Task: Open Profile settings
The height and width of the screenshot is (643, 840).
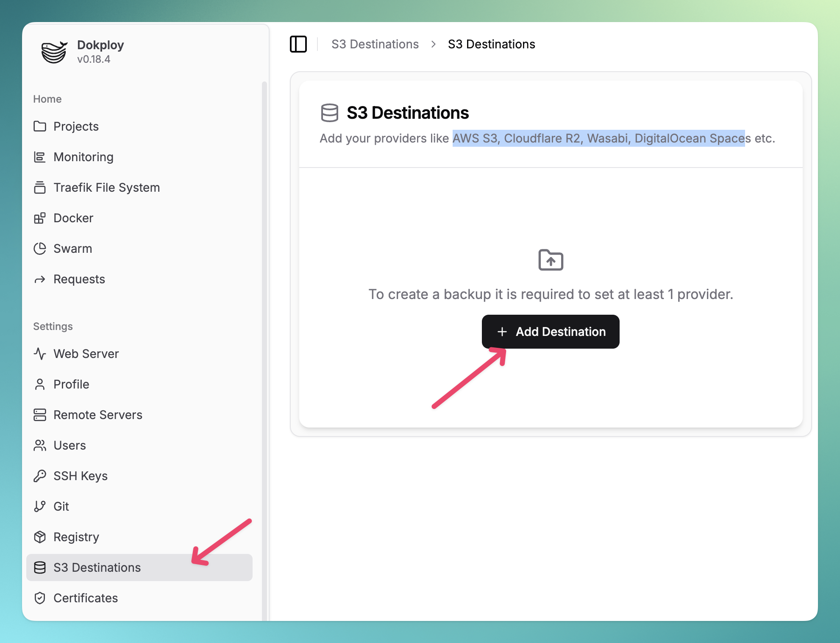Action: [x=139, y=384]
